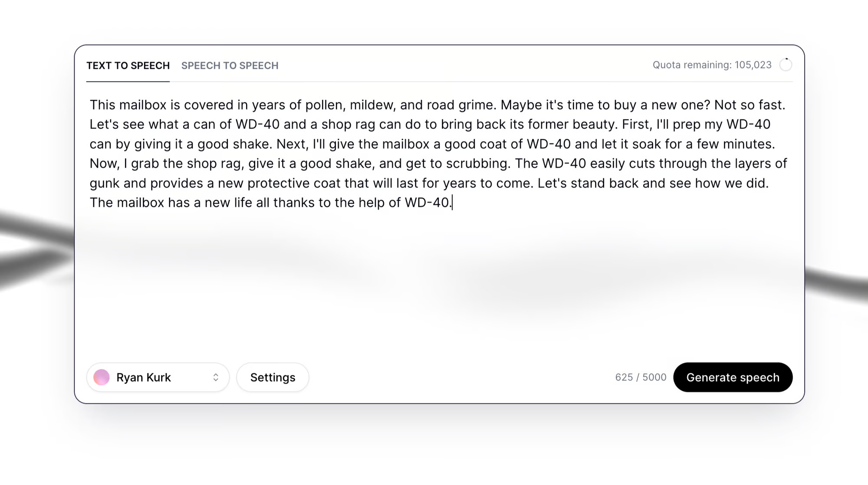Click the 625 / 5000 character counter
Image resolution: width=868 pixels, height=485 pixels.
pyautogui.click(x=641, y=377)
